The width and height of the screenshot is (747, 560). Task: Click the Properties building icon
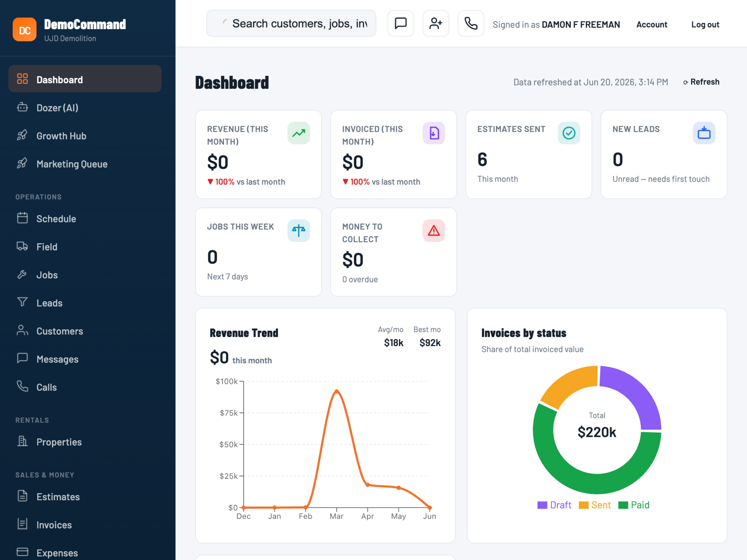[22, 441]
